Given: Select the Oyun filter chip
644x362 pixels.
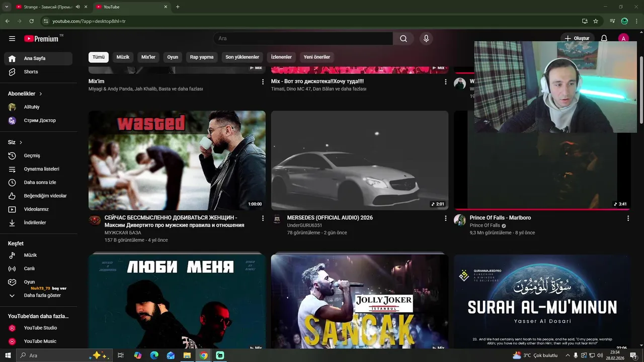Looking at the screenshot, I should [x=173, y=57].
